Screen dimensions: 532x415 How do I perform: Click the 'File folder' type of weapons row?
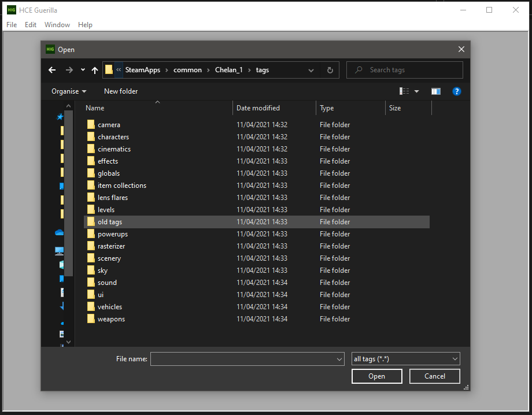click(335, 318)
